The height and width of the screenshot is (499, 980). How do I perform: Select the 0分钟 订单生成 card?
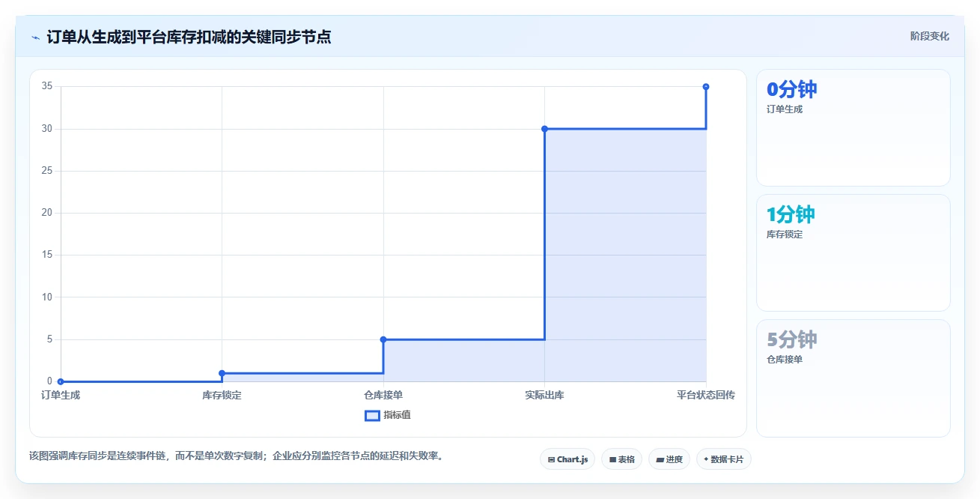point(853,127)
